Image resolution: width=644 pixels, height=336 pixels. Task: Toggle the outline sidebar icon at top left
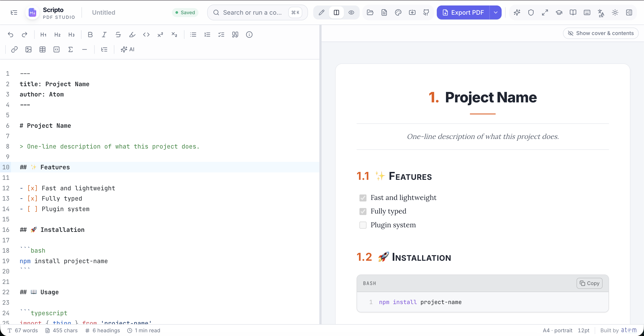point(14,12)
